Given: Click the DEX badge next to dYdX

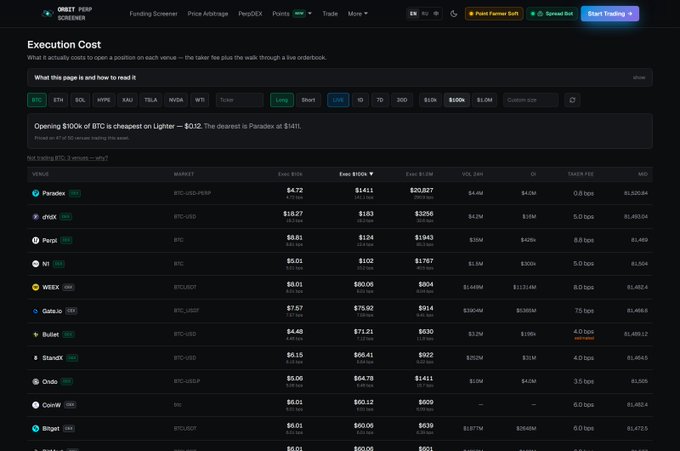Looking at the screenshot, I should pos(66,216).
